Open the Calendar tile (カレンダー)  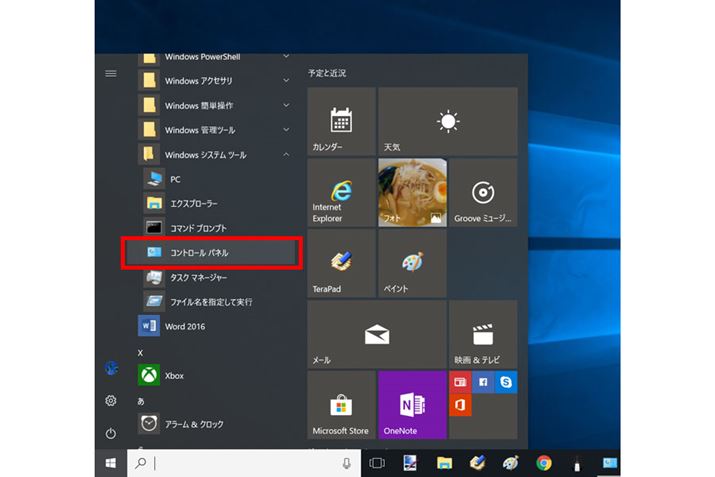(x=341, y=121)
